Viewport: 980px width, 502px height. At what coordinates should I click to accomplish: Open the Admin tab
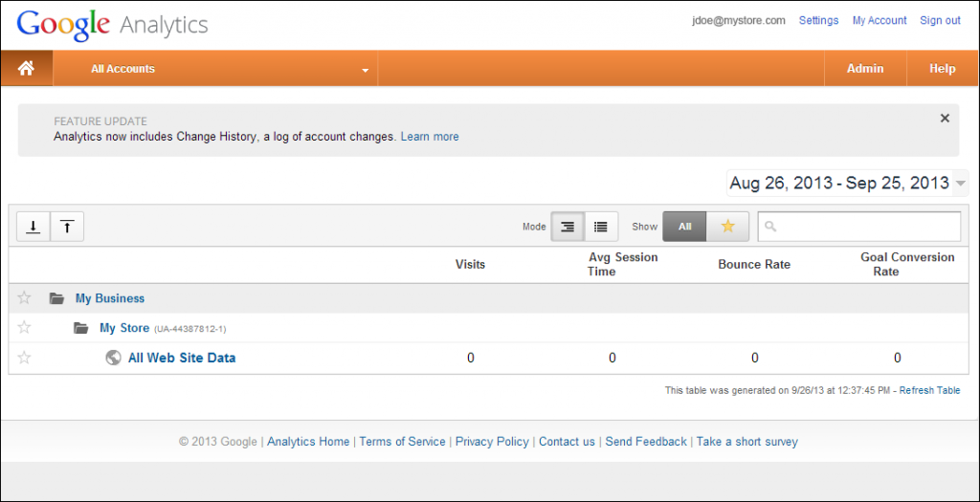point(865,69)
